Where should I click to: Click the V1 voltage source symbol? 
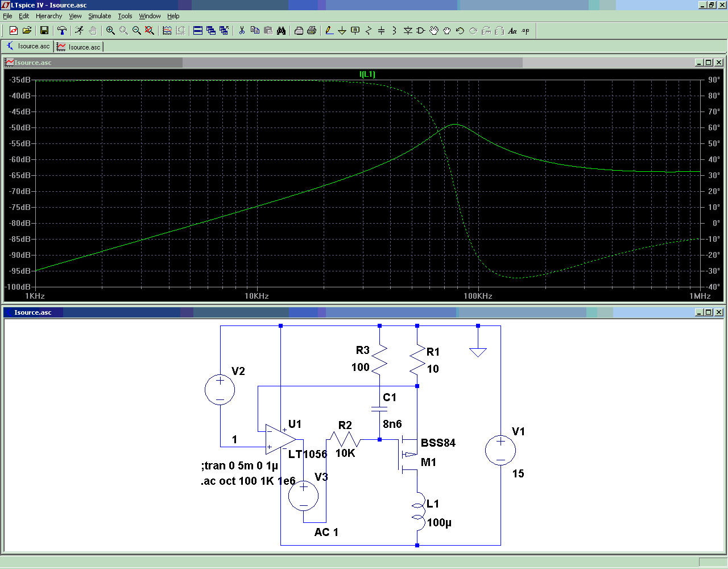tap(500, 451)
